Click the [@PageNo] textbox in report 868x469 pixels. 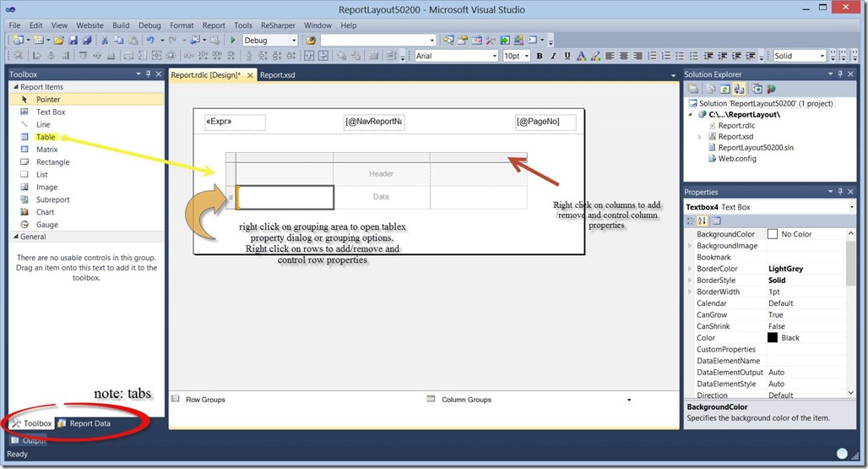pyautogui.click(x=545, y=122)
